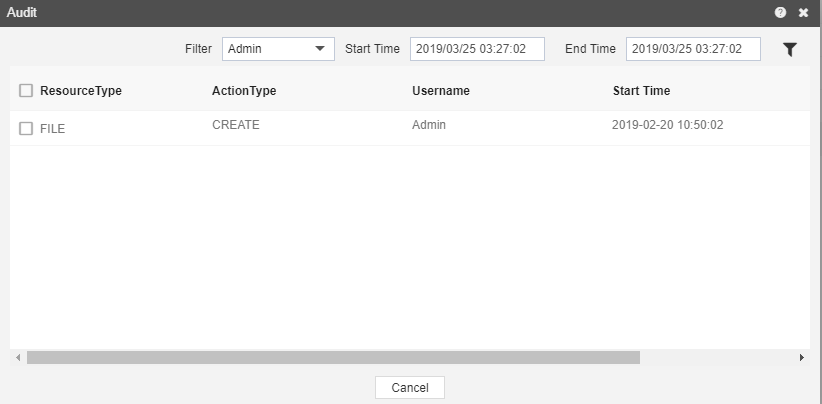This screenshot has height=404, width=822.
Task: Click the horizontal scrollbar thumb
Action: tap(333, 357)
